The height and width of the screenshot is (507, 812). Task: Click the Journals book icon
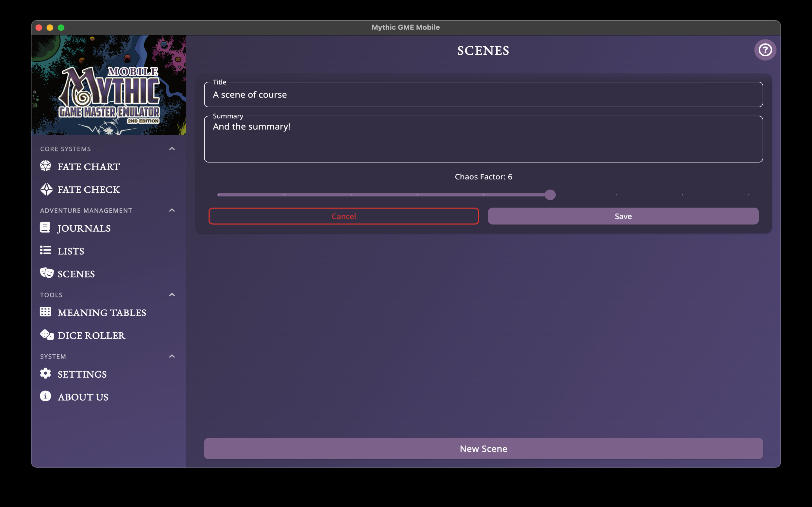[x=45, y=227]
